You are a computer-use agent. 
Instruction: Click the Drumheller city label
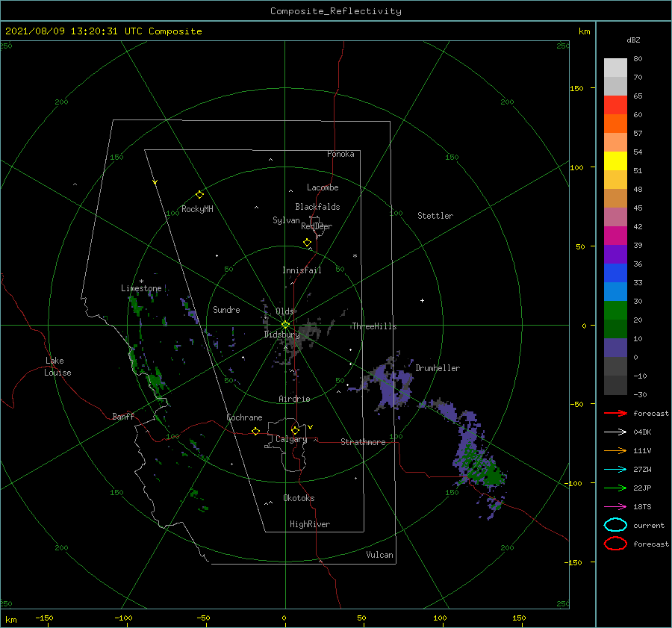click(438, 368)
